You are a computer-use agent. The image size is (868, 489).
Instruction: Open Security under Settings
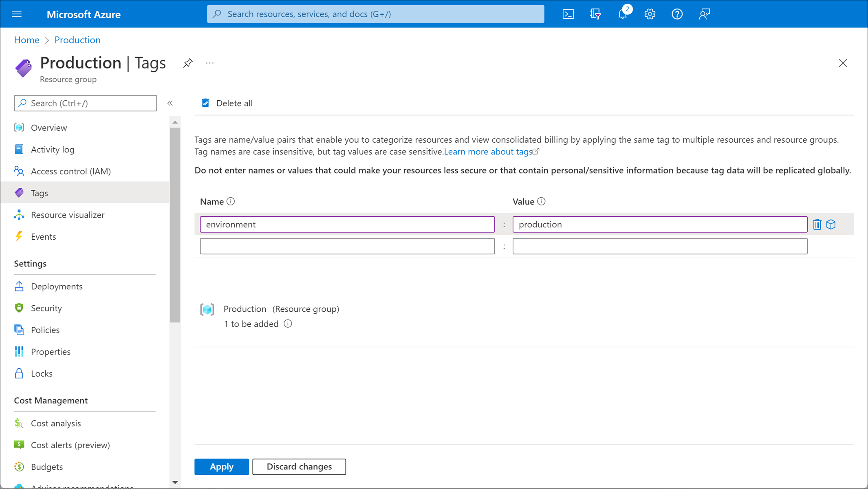[x=85, y=308]
